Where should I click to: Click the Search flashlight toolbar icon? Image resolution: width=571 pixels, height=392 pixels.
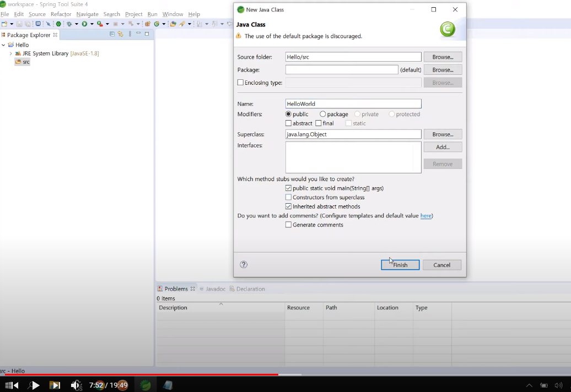pyautogui.click(x=182, y=24)
